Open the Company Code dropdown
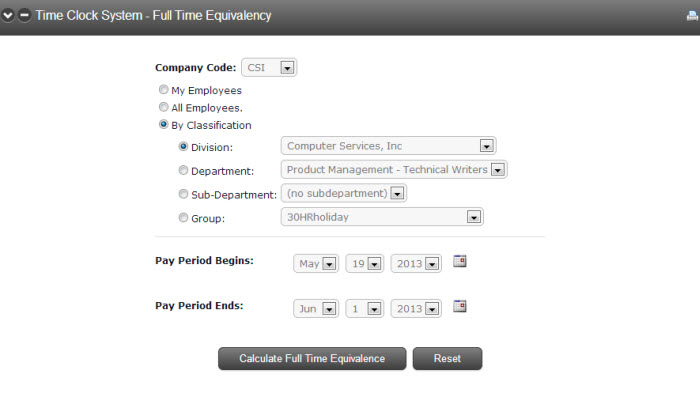The height and width of the screenshot is (396, 700). coord(269,68)
